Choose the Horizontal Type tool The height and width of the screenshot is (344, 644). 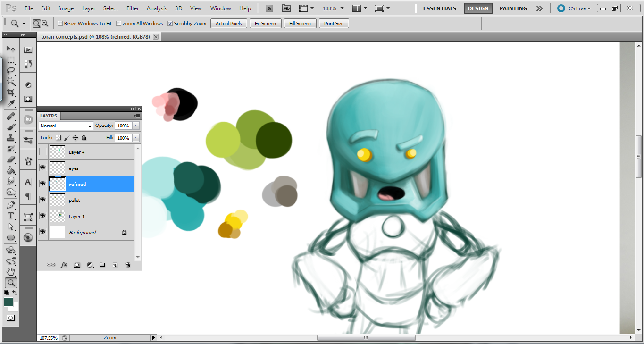click(x=11, y=216)
